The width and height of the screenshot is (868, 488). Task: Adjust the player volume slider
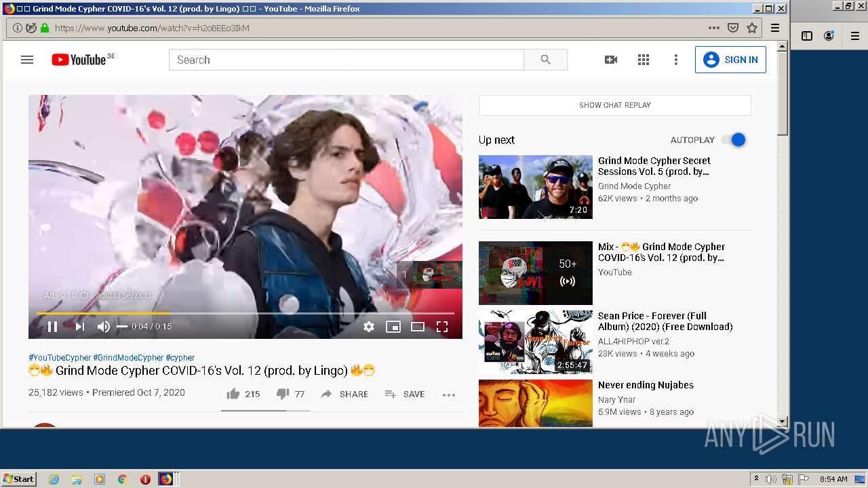(122, 327)
